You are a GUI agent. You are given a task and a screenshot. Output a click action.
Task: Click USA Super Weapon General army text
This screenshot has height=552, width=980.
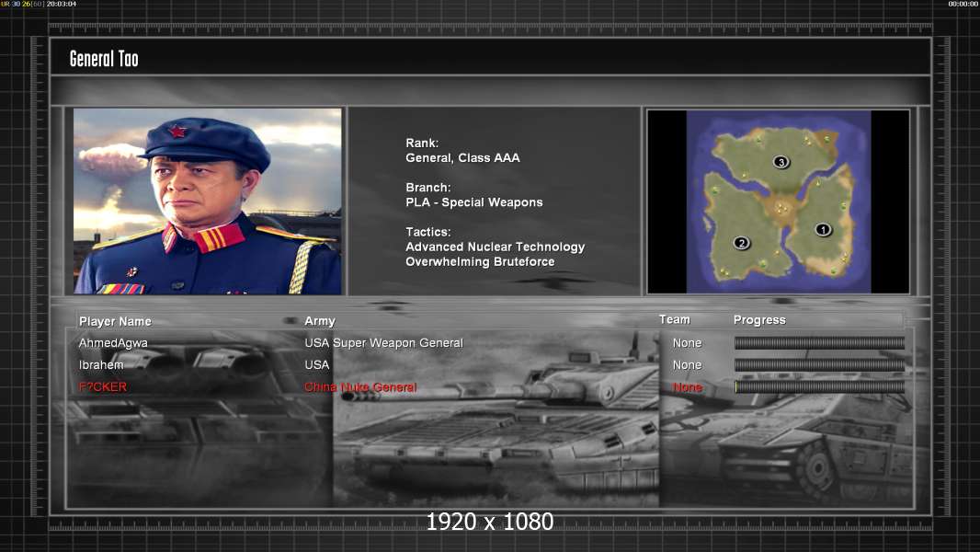click(x=383, y=342)
